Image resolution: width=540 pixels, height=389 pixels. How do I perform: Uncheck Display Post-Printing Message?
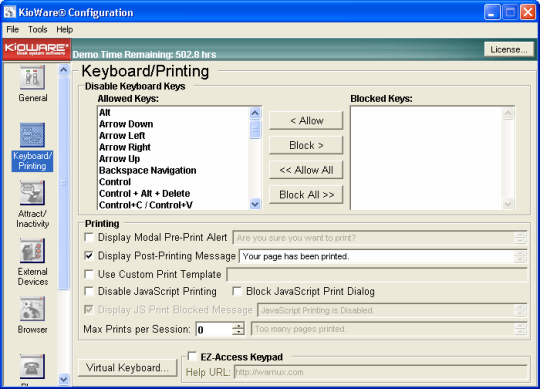click(89, 256)
